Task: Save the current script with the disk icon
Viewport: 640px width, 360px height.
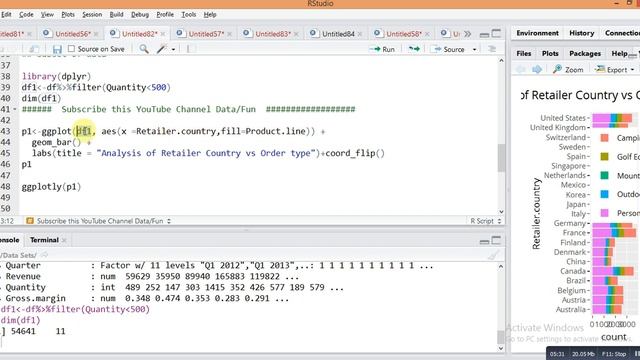Action: point(57,49)
